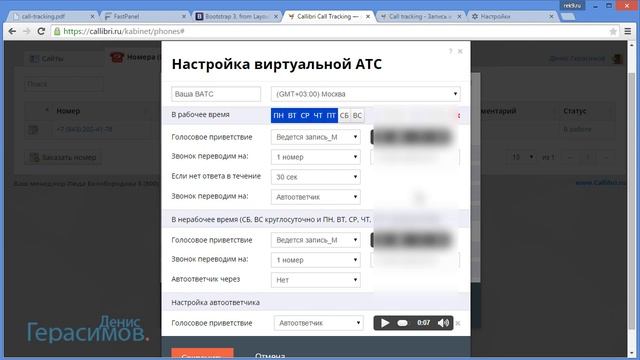
Task: Click the Ваша ВАТС name field
Action: pyautogui.click(x=216, y=94)
